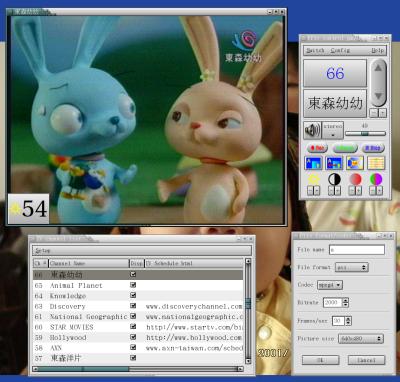Select the Hollywood channel row
The height and width of the screenshot is (382, 400).
138,337
